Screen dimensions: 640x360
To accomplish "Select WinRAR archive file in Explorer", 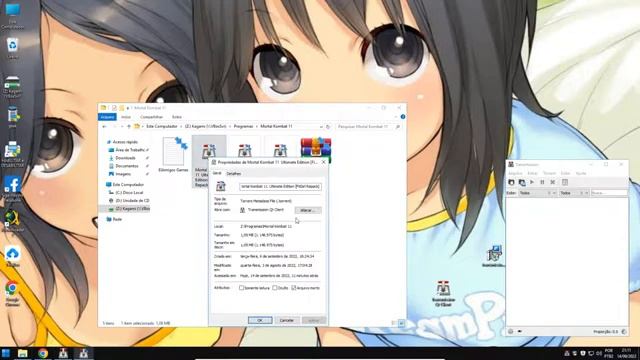I will tap(316, 150).
